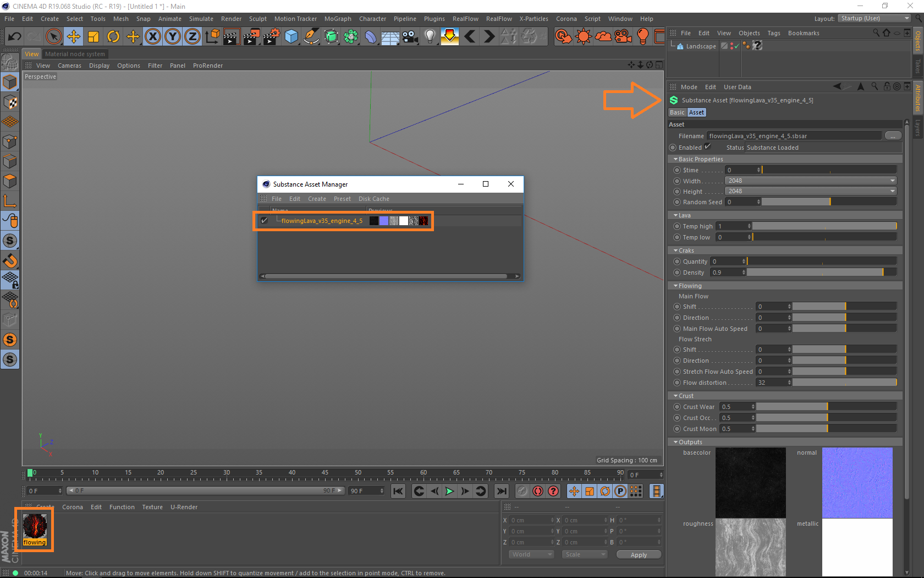Collapse the Basic Properties section

tap(675, 159)
